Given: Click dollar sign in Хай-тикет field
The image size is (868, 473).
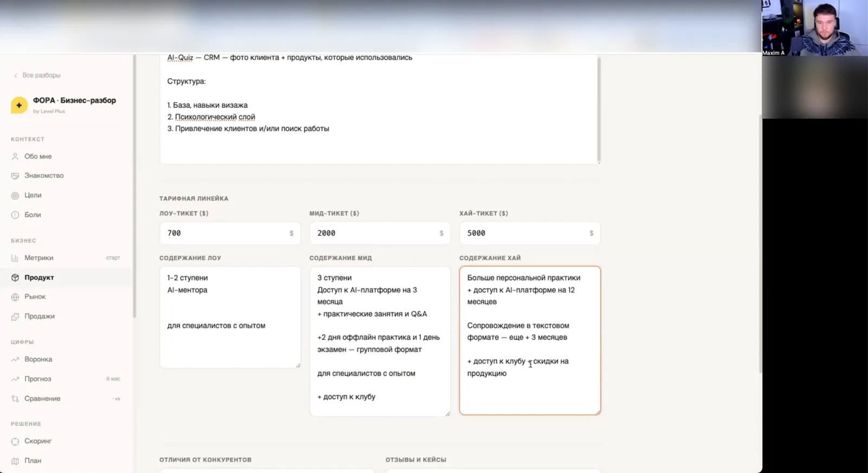Looking at the screenshot, I should coord(591,233).
